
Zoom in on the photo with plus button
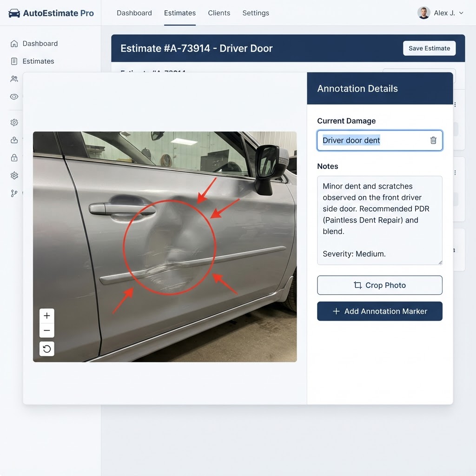[47, 316]
